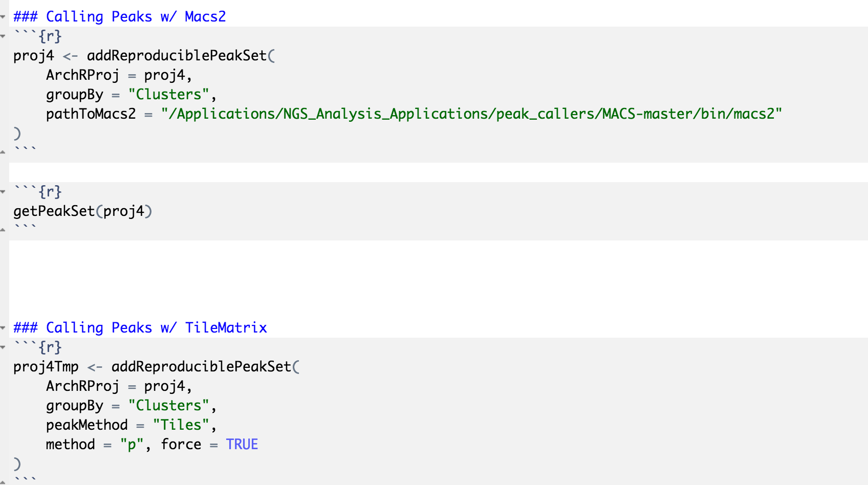Fold the {r} chunk containing proj4Tmp
This screenshot has height=485, width=868.
[3, 347]
